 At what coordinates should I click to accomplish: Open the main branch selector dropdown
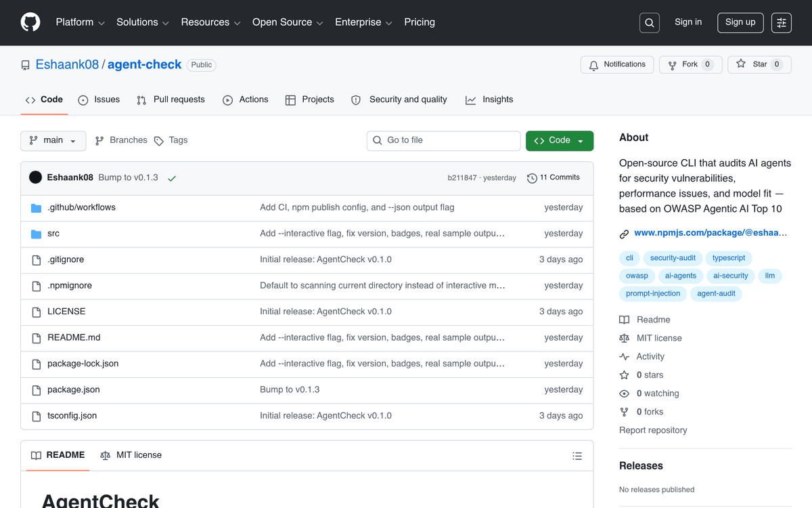tap(53, 141)
